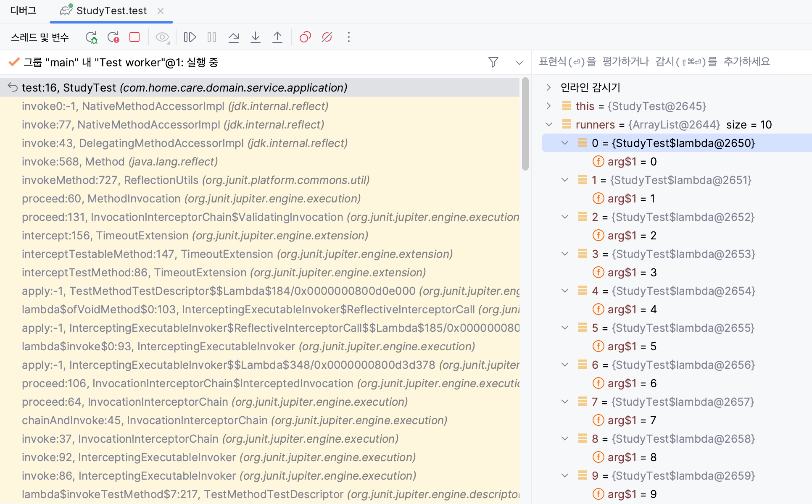Expand the this variable node

click(548, 106)
